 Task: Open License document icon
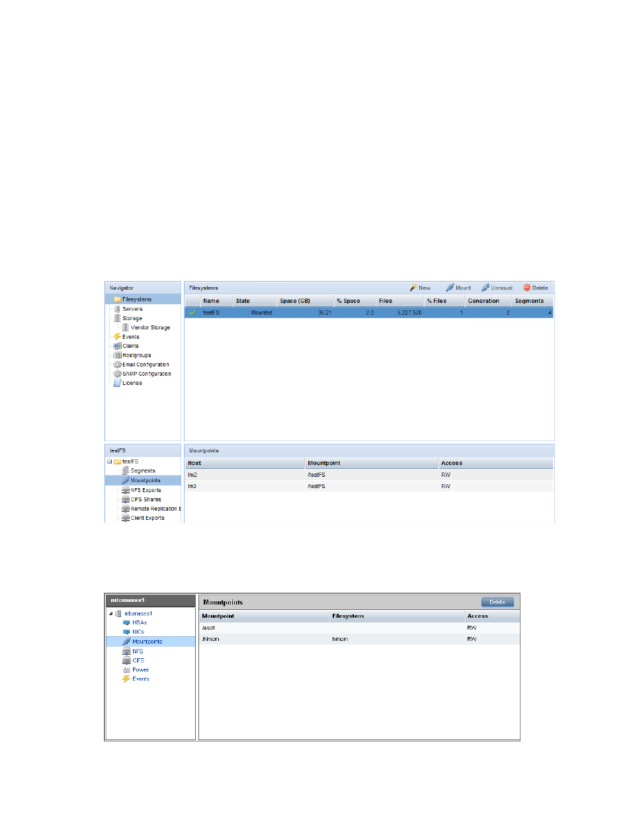tap(117, 383)
